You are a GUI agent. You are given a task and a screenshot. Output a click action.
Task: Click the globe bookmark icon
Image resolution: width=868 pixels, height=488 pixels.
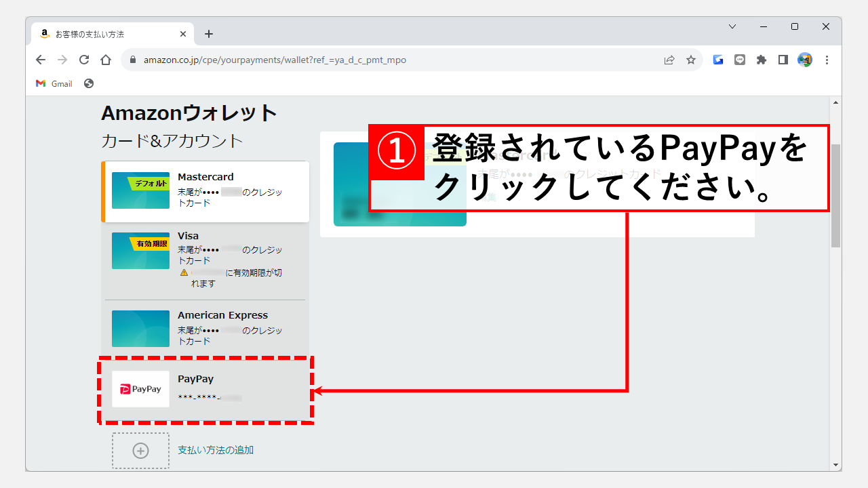(x=89, y=83)
